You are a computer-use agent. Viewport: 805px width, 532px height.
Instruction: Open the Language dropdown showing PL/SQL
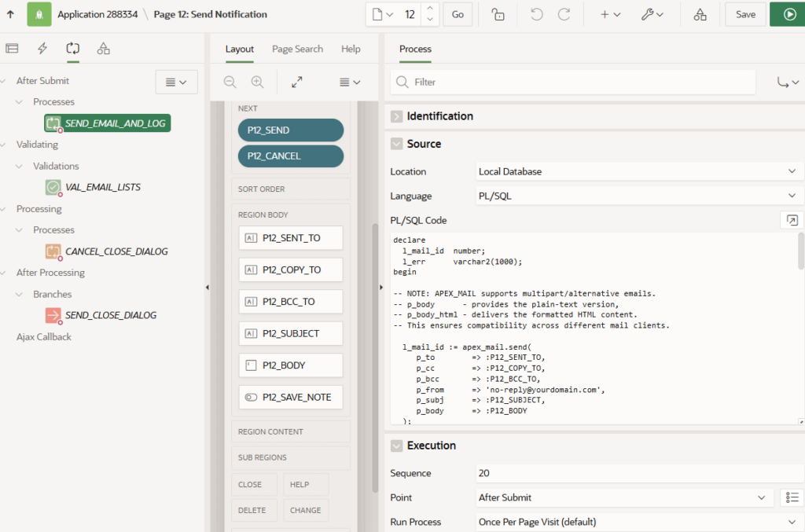coord(637,196)
